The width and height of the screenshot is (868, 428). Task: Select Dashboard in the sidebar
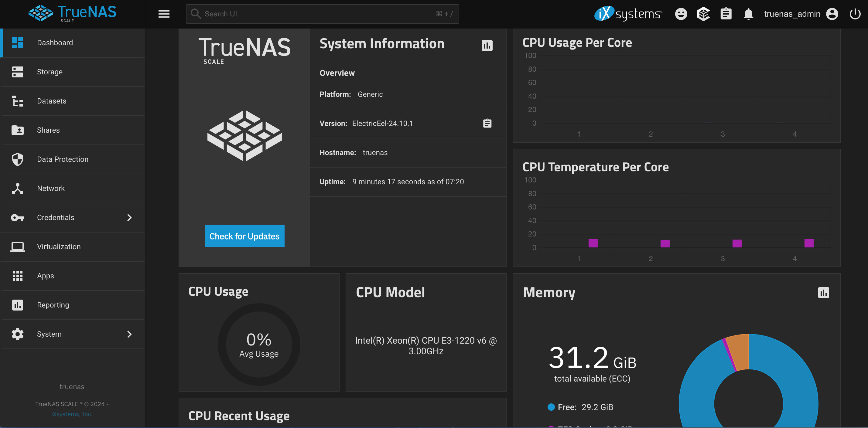click(x=73, y=43)
